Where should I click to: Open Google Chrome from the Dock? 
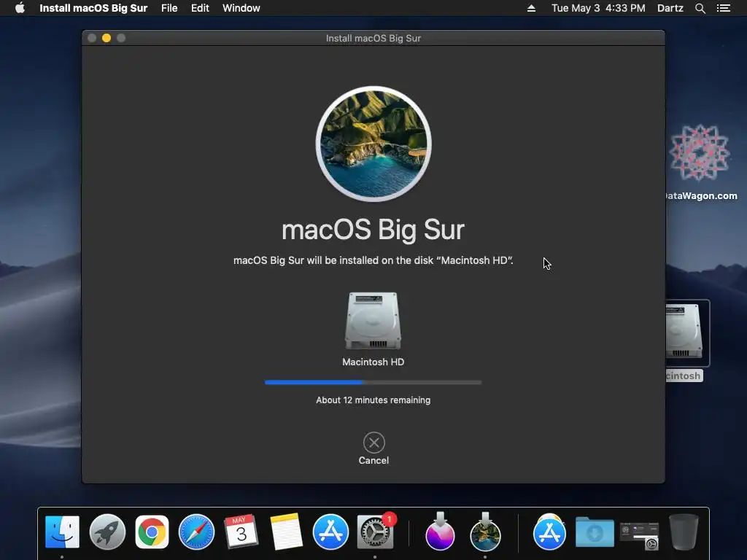[x=152, y=532]
